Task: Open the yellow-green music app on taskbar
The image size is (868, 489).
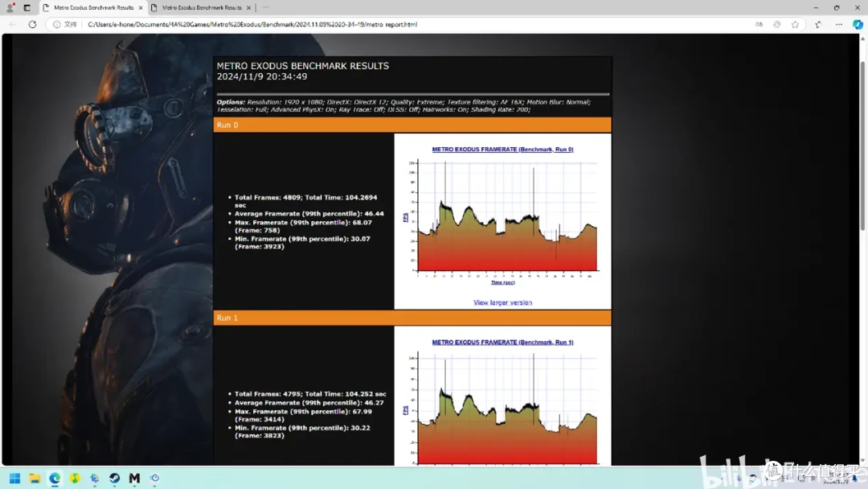Action: pos(75,478)
